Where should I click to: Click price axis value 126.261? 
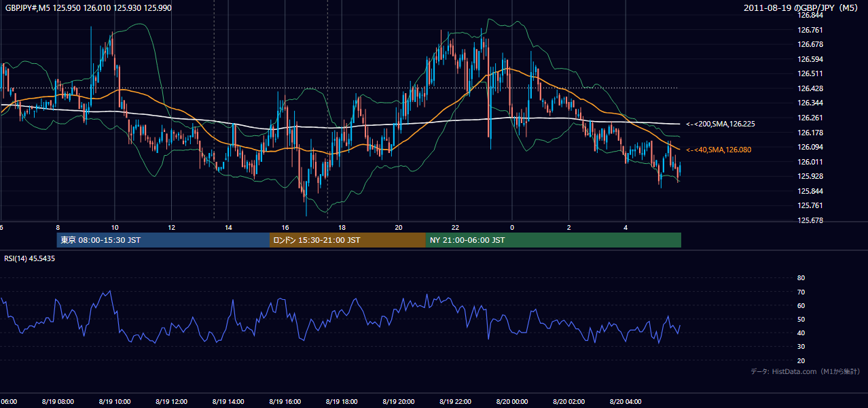(810, 118)
